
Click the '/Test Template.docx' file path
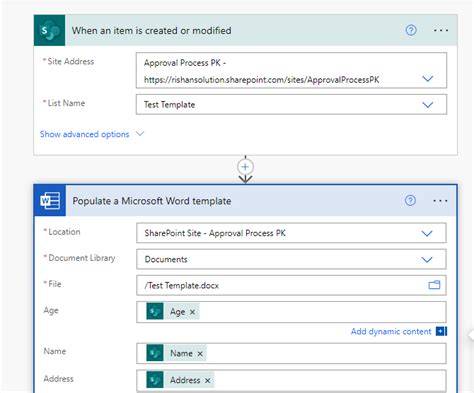(182, 285)
